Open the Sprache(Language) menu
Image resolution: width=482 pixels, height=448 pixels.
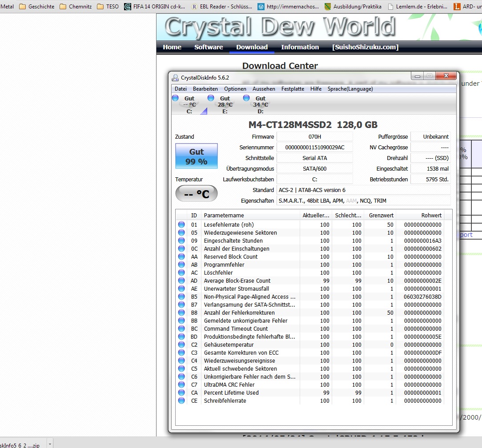tap(350, 89)
